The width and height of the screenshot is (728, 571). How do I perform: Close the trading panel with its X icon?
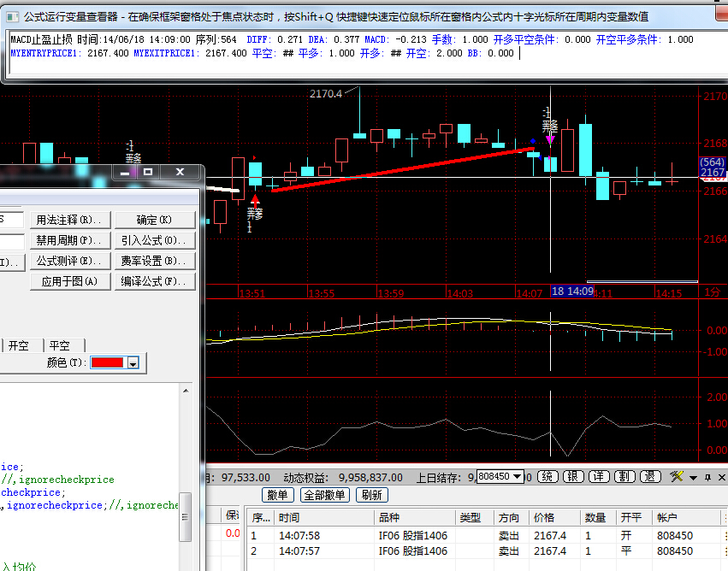coord(721,477)
